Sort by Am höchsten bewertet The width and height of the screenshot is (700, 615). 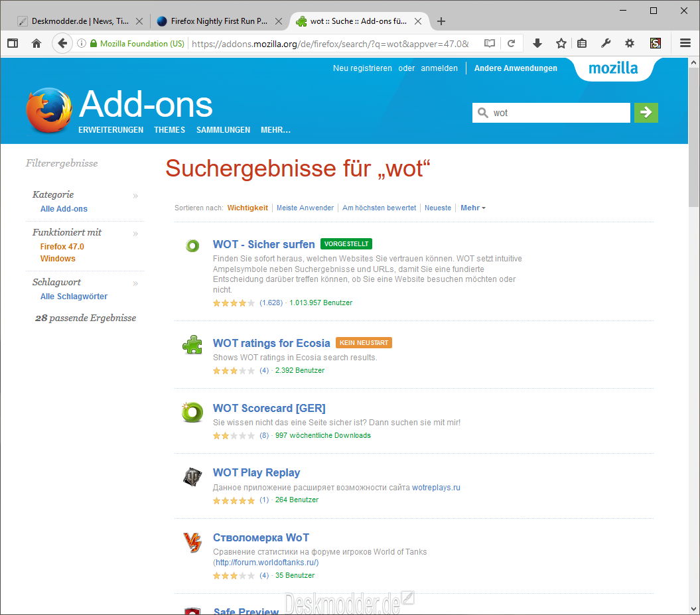[379, 208]
